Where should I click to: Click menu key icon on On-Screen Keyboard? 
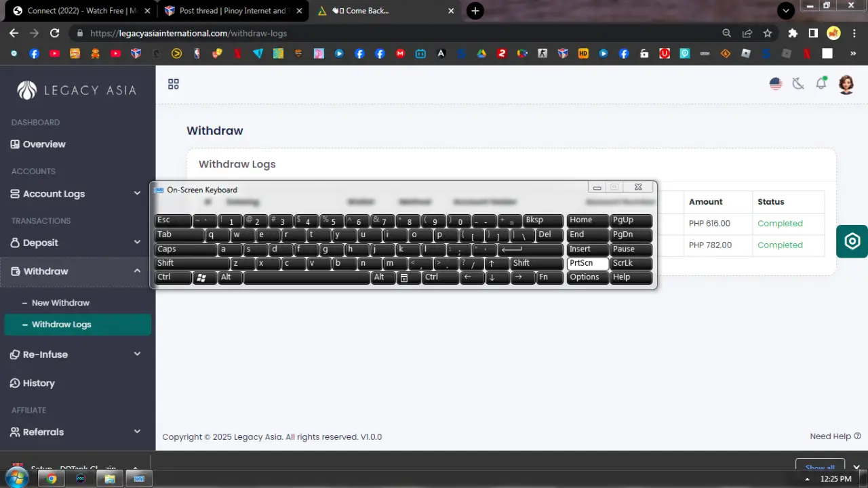click(403, 277)
